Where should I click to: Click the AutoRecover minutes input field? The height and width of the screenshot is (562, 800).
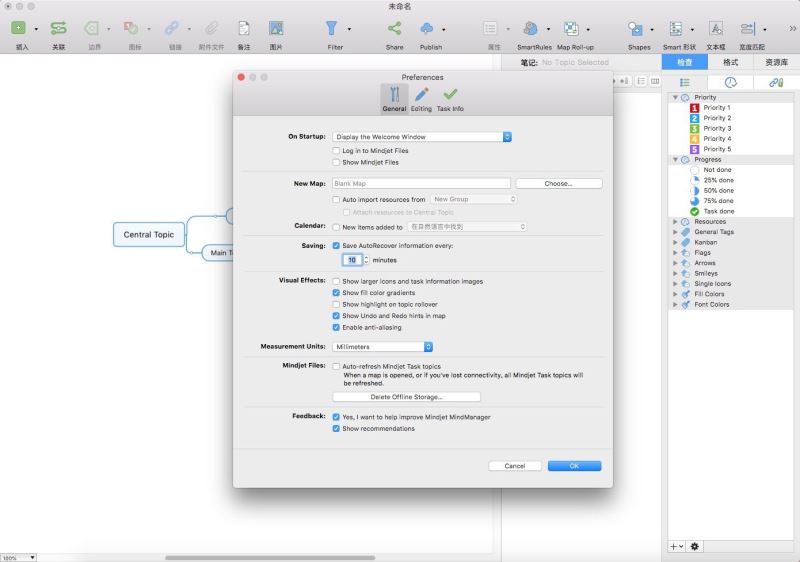[x=352, y=260]
